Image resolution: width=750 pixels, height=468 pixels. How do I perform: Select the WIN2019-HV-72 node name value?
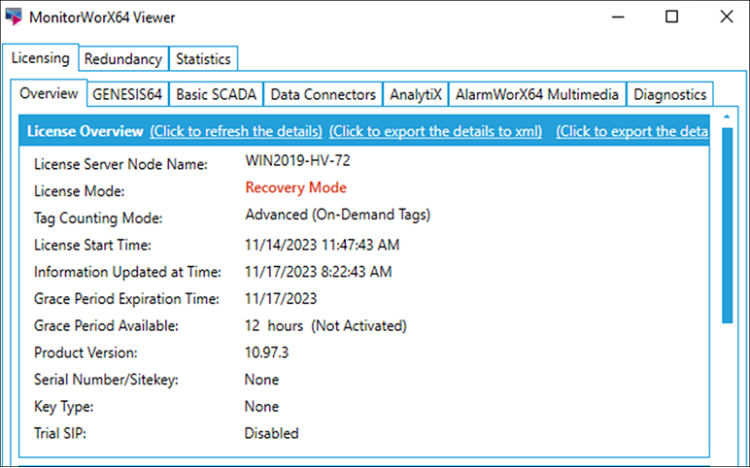tap(298, 160)
